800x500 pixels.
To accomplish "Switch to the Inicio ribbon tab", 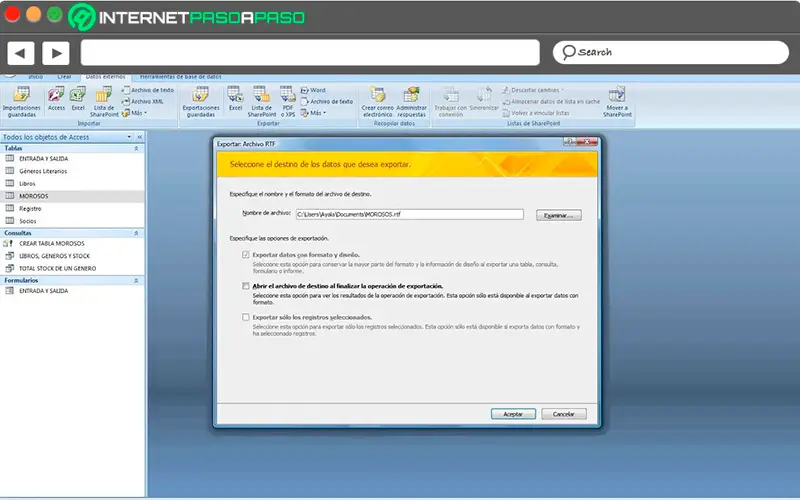I will coord(35,77).
